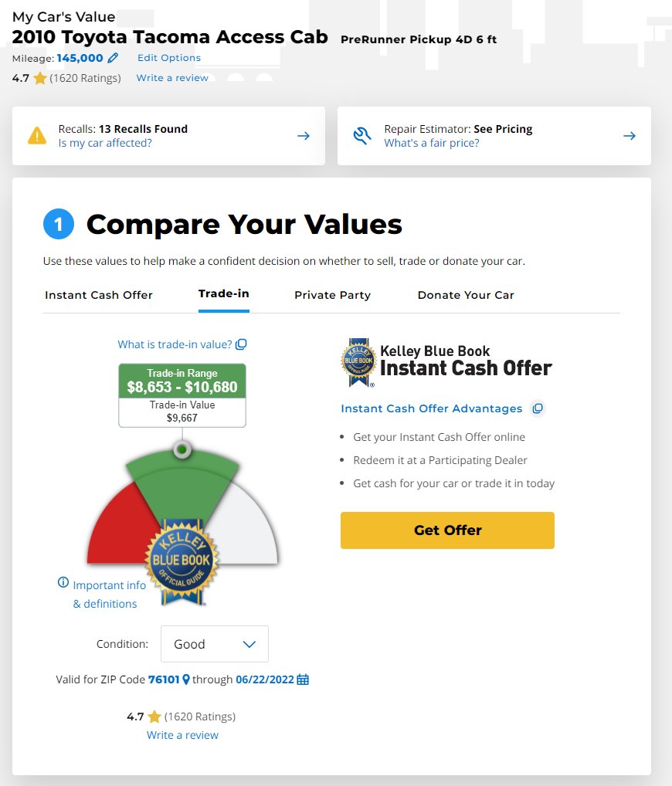Click the info circle icon by Important info
Image resolution: width=672 pixels, height=786 pixels.
[x=63, y=582]
